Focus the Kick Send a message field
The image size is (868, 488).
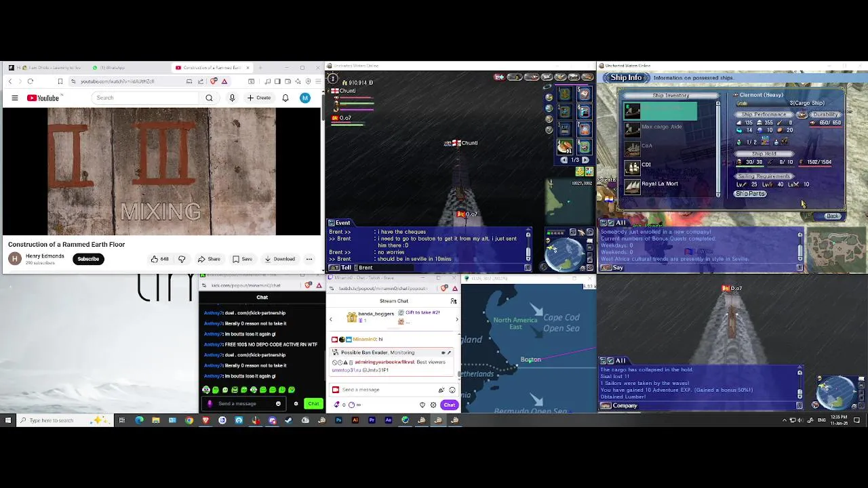[243, 404]
